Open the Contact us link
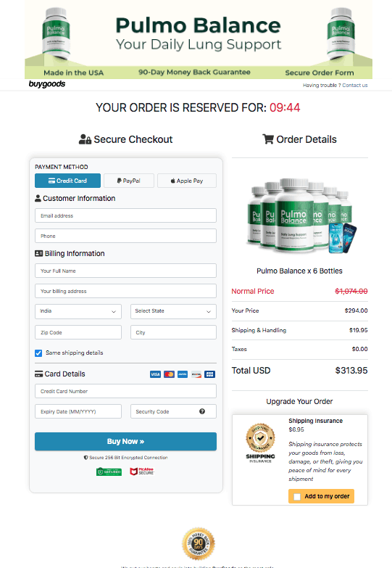 click(355, 86)
